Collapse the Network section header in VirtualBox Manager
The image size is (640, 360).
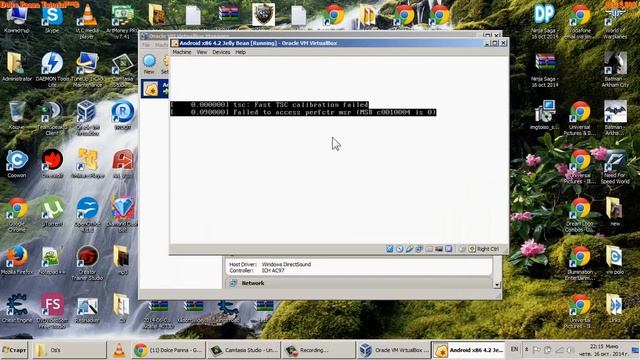359,283
